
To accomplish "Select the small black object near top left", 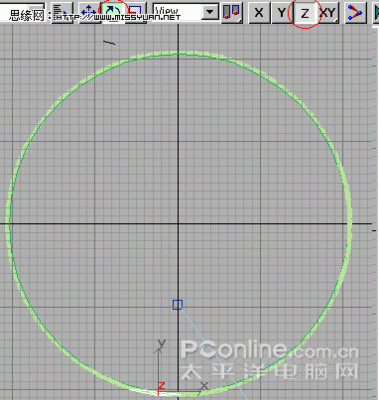I will 109,42.
